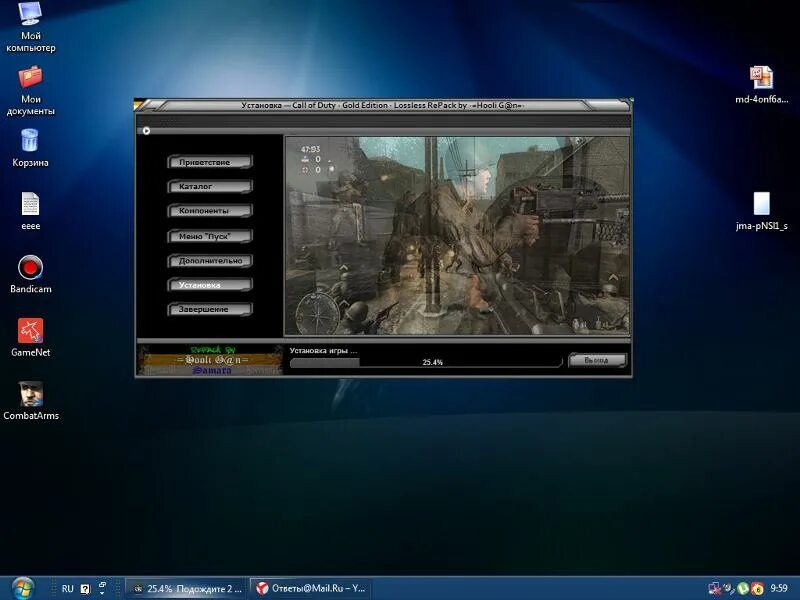Screen dimensions: 800x600
Task: Click the RePack by Hooli G@n banner logo
Action: (x=210, y=360)
